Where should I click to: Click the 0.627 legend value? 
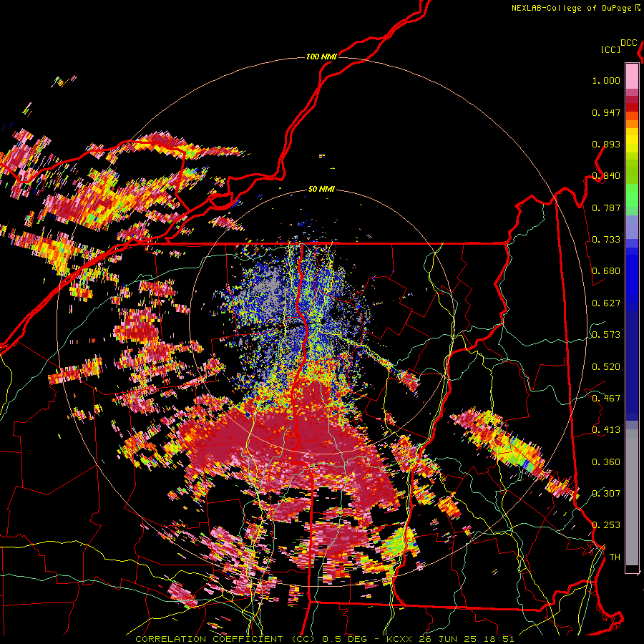pos(606,303)
